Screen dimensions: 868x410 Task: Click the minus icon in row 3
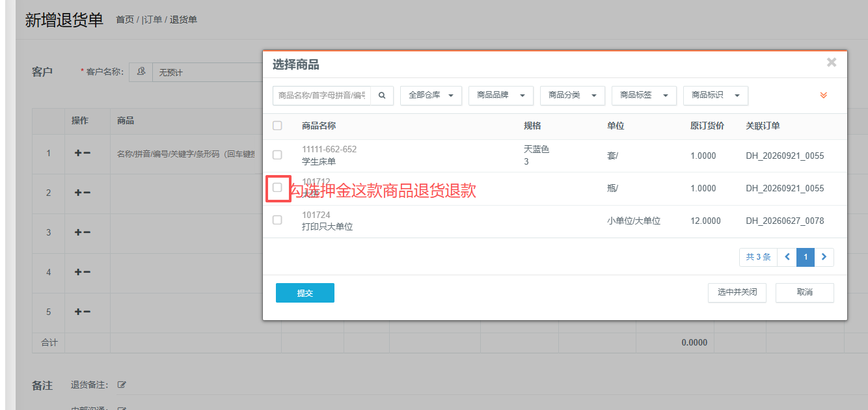(87, 232)
